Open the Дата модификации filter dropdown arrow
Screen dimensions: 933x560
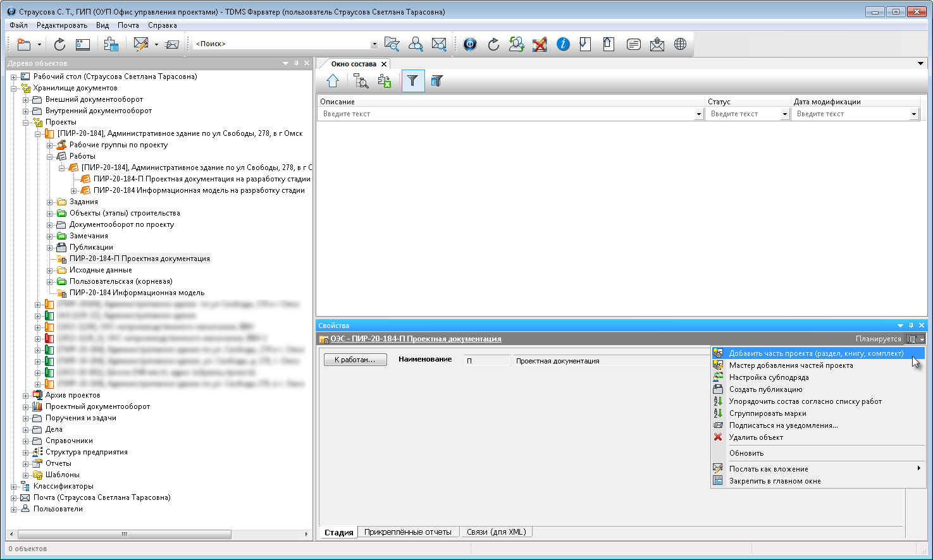coord(914,114)
